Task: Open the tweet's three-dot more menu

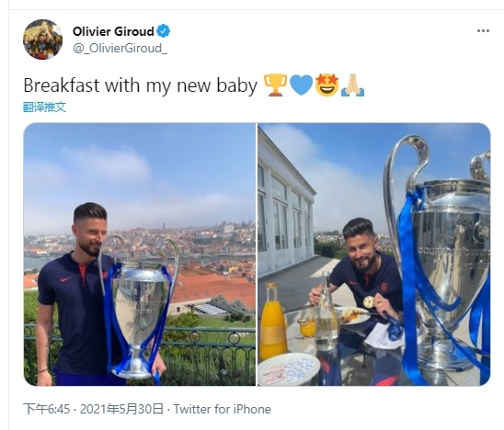Action: coord(483,31)
